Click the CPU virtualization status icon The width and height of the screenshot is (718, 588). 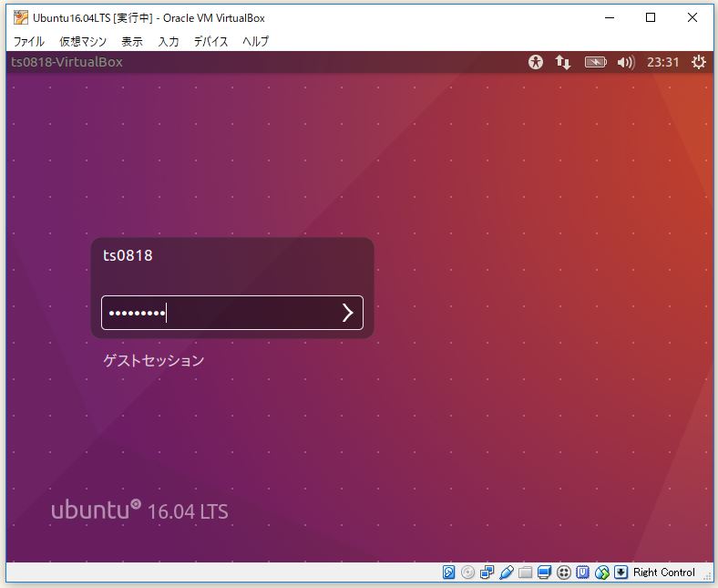(x=583, y=572)
